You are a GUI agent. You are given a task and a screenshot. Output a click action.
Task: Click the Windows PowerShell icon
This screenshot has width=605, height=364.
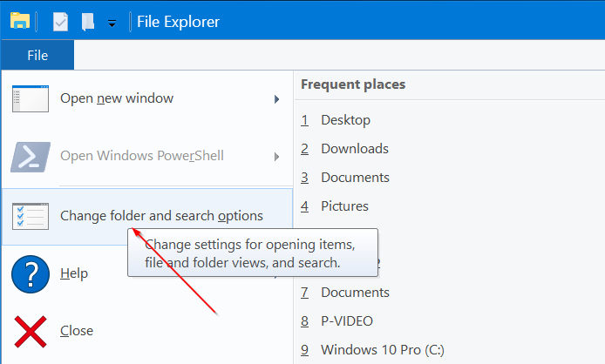click(x=30, y=157)
